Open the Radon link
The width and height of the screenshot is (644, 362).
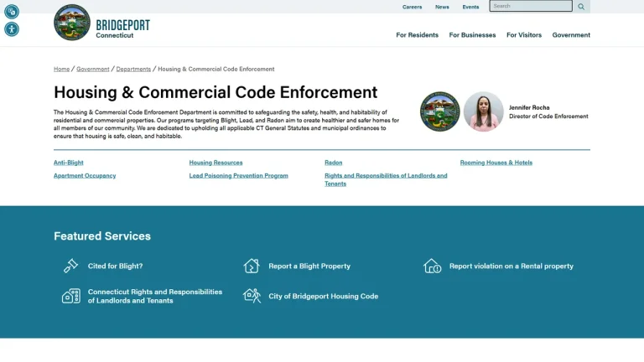[x=333, y=163]
